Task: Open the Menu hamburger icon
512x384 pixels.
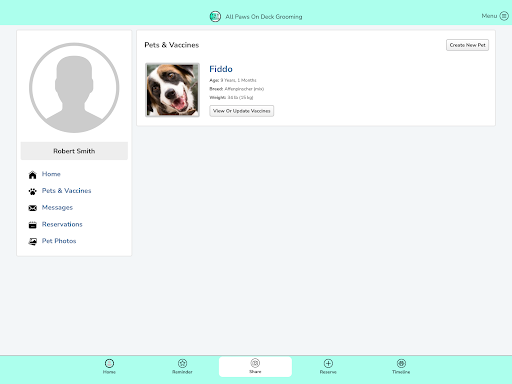Action: 504,16
